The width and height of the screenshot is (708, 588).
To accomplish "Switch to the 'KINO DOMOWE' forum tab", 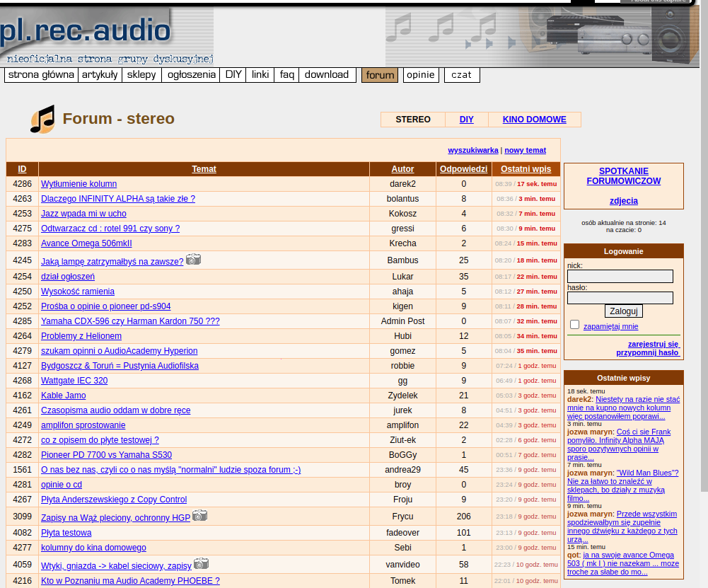I will coord(534,120).
